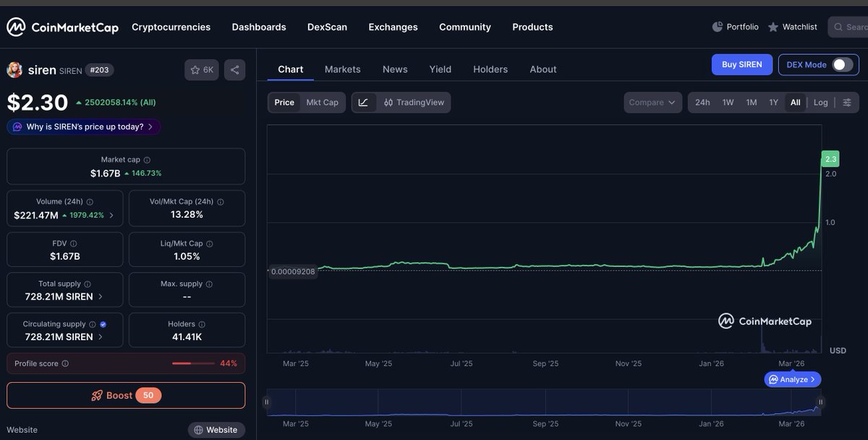Click the CoinMarketCap logo
868x440 pixels.
coord(62,27)
